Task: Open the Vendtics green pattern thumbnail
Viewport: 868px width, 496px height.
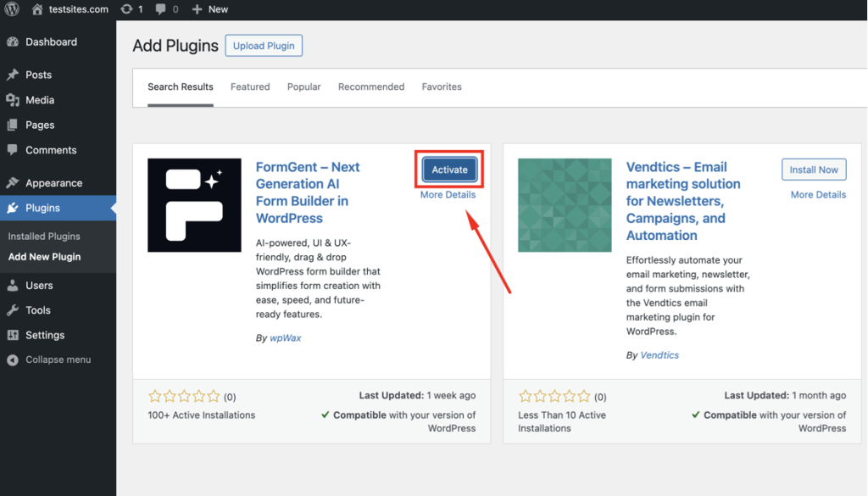Action: point(565,205)
